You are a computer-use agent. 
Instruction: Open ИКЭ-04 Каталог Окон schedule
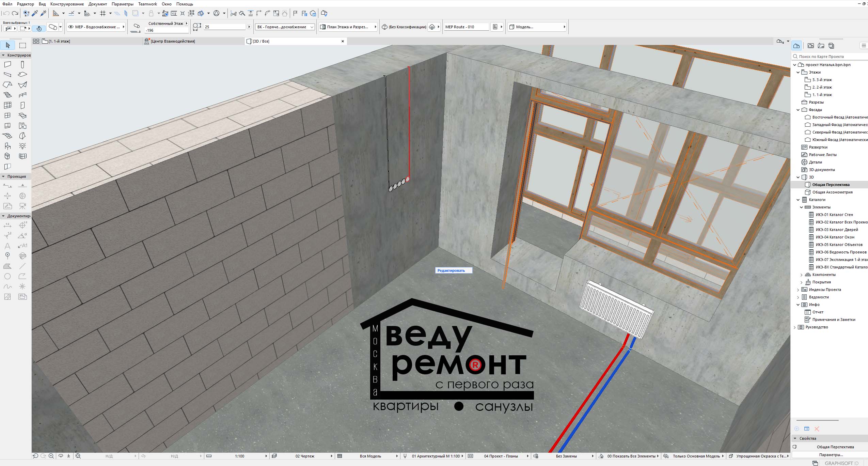pos(835,237)
